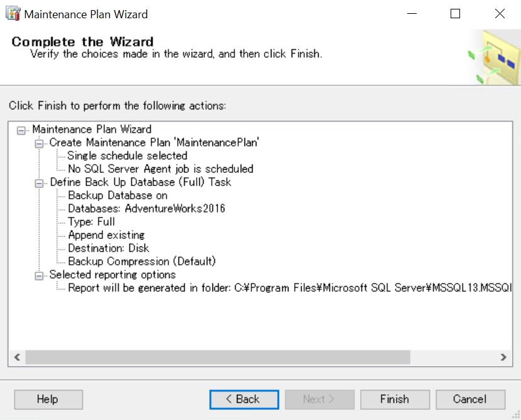Image resolution: width=521 pixels, height=420 pixels.
Task: Click the disabled Next button
Action: (x=320, y=399)
